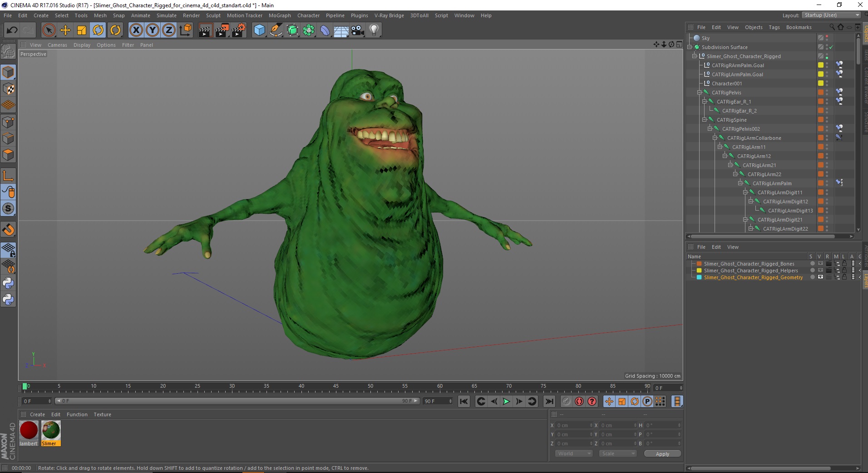Viewport: 868px width, 473px height.
Task: Open the Sculpt menu
Action: click(x=213, y=15)
